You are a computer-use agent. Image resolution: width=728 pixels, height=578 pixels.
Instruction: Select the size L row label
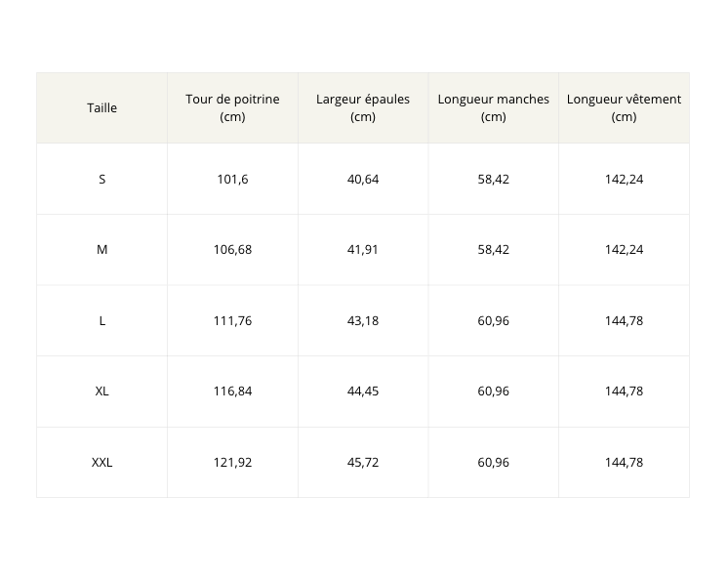(101, 320)
